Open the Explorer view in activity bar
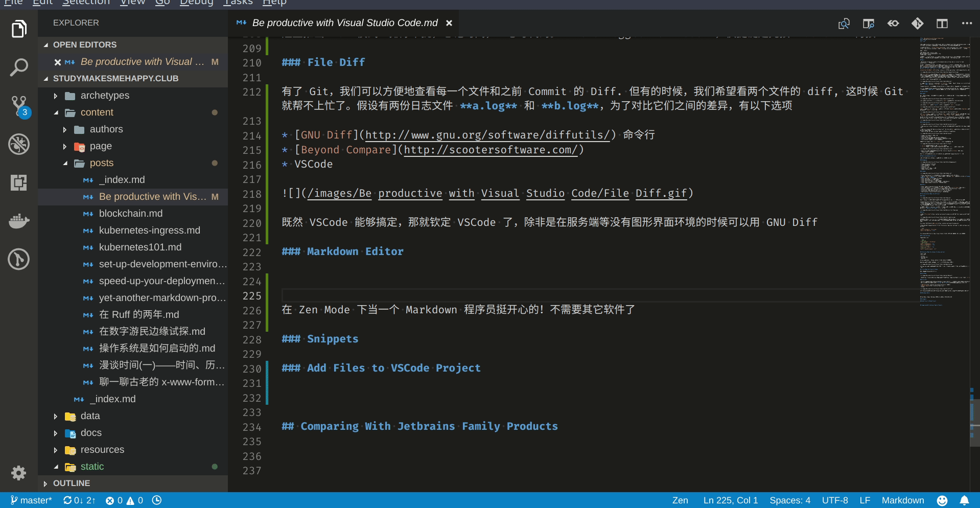 19,29
